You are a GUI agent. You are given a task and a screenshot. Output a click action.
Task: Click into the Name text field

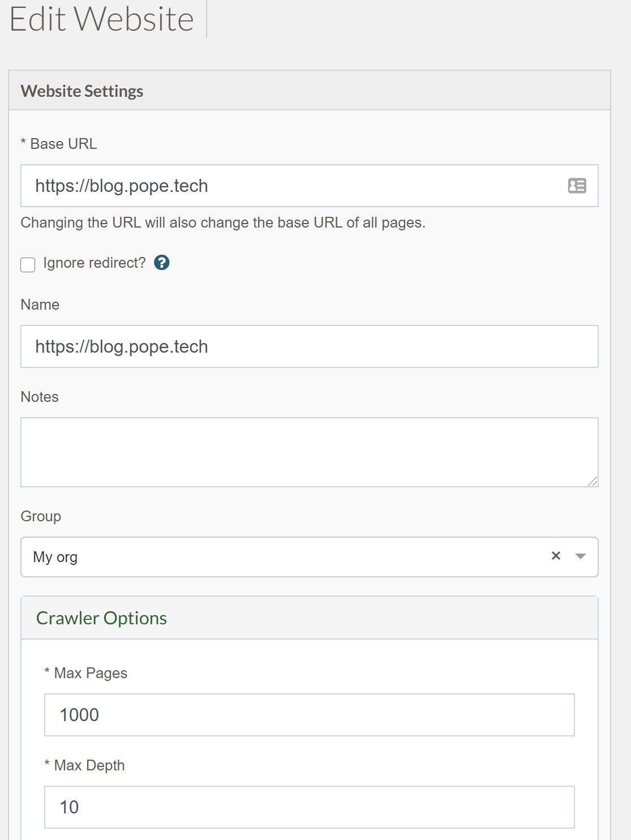point(310,346)
